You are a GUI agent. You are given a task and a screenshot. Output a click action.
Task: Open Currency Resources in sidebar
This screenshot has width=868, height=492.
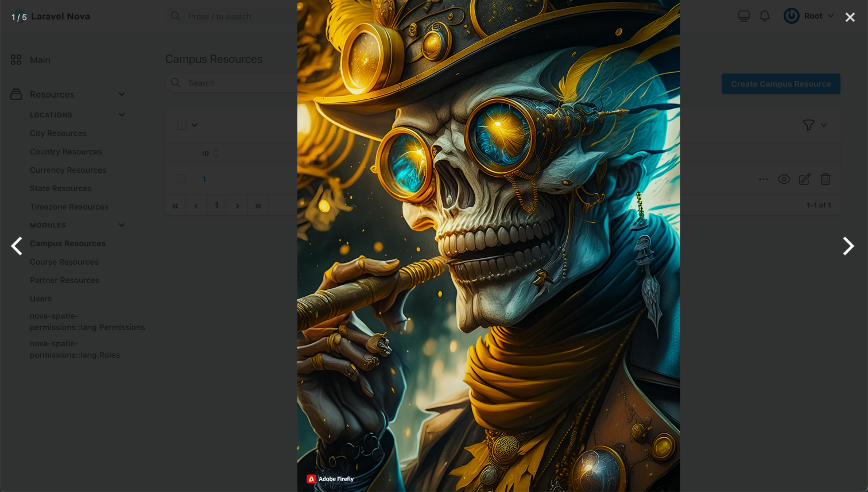pos(68,170)
